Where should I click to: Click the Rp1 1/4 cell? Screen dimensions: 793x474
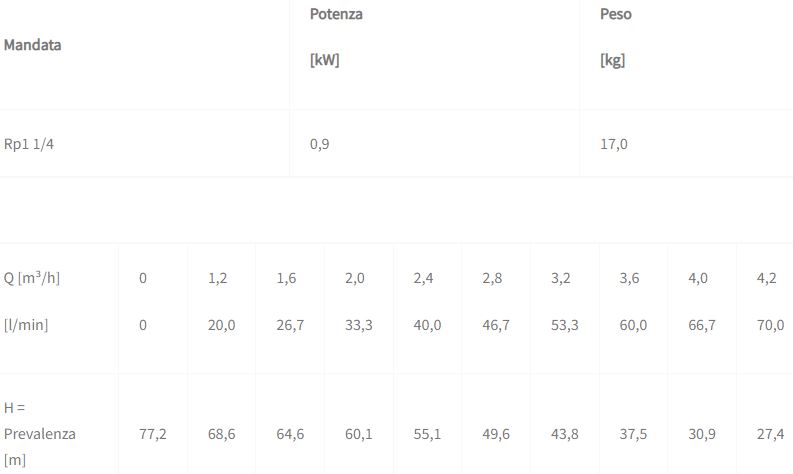coord(28,144)
